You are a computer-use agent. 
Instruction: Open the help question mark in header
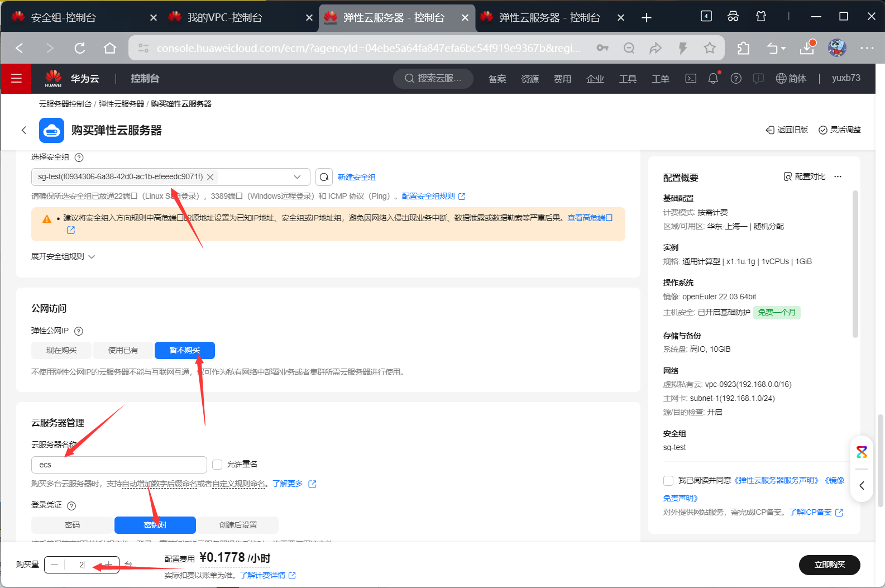pos(736,78)
